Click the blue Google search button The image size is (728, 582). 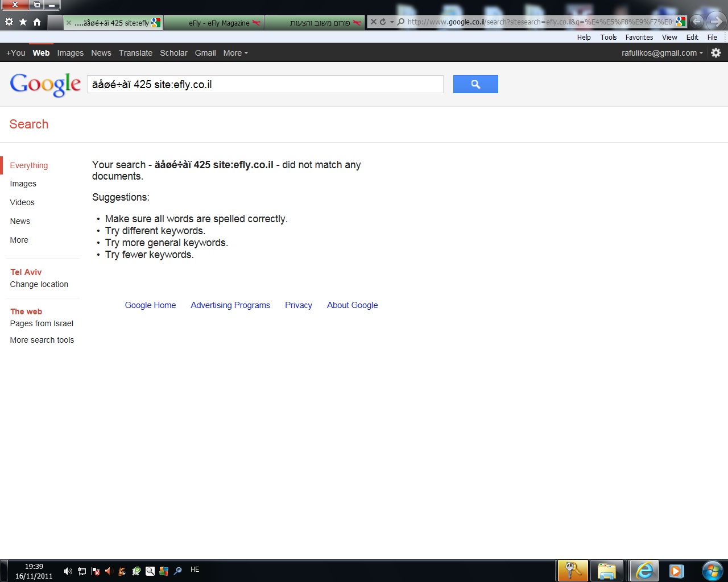pyautogui.click(x=475, y=84)
